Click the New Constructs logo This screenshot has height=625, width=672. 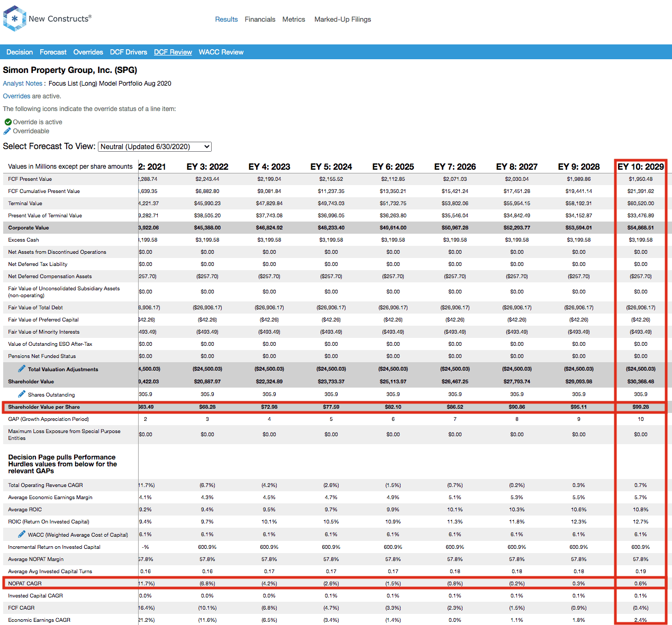[47, 19]
